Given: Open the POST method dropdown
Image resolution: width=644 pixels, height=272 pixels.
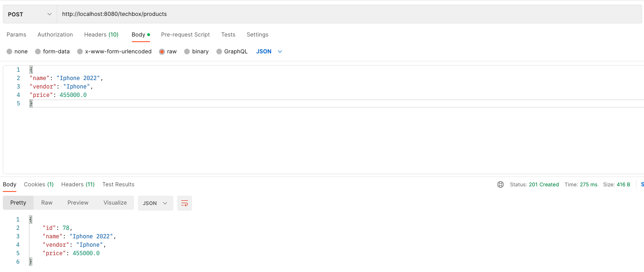Looking at the screenshot, I should coord(30,14).
